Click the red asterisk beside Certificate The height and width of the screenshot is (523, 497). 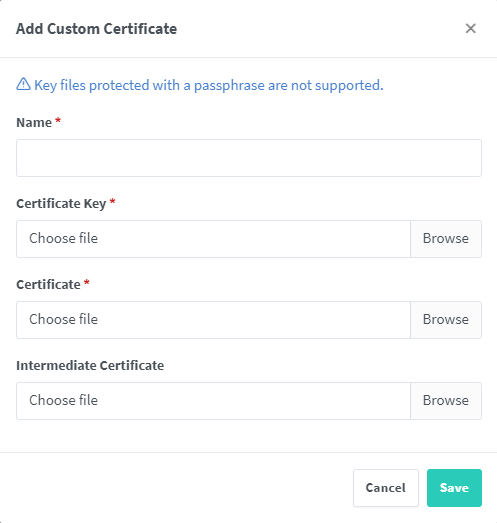tap(87, 282)
